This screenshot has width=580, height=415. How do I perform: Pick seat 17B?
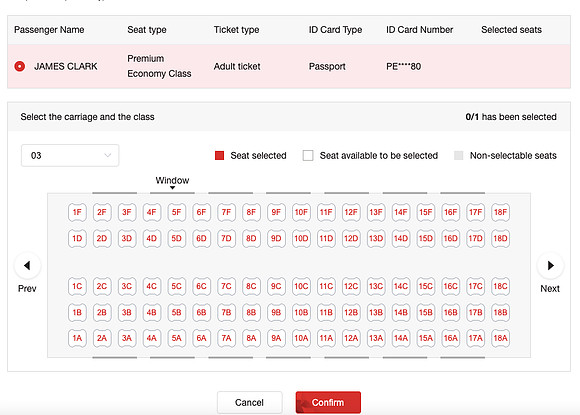[x=476, y=312]
